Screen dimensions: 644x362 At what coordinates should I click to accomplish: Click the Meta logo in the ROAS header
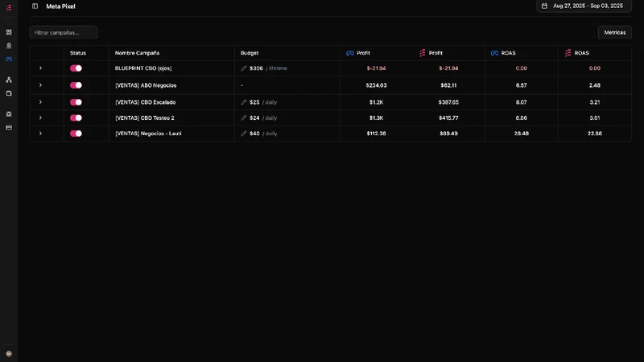point(494,53)
